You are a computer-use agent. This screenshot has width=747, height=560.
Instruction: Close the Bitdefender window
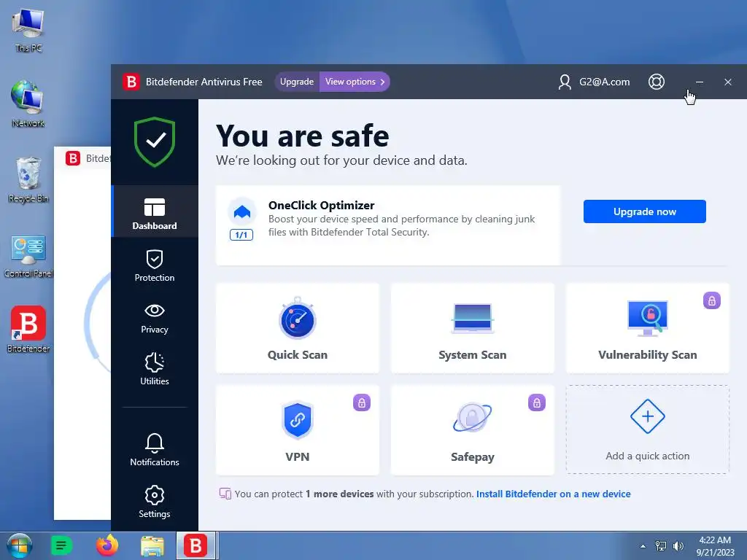(727, 82)
